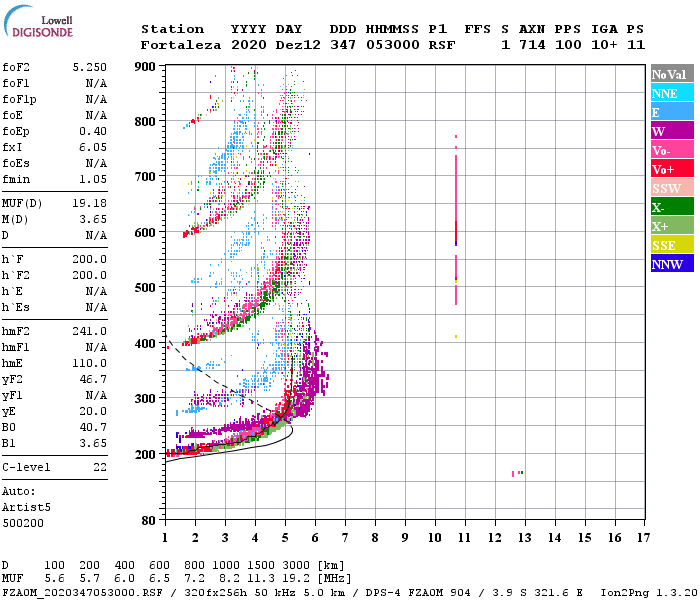The width and height of the screenshot is (700, 600).
Task: Select the SSE yellow legend swatch
Action: coord(672,245)
